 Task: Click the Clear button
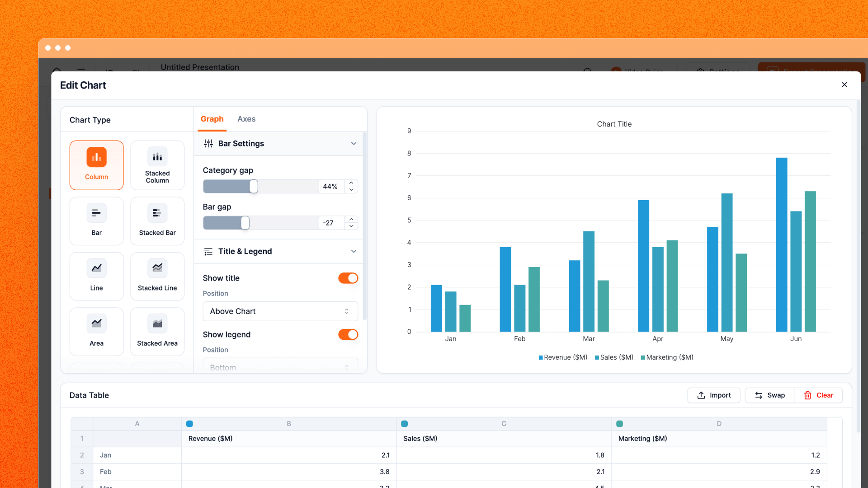(x=818, y=395)
